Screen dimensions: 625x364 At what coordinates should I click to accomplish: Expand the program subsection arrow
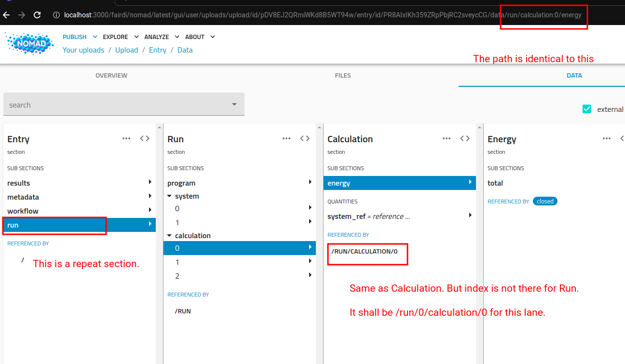pyautogui.click(x=310, y=182)
